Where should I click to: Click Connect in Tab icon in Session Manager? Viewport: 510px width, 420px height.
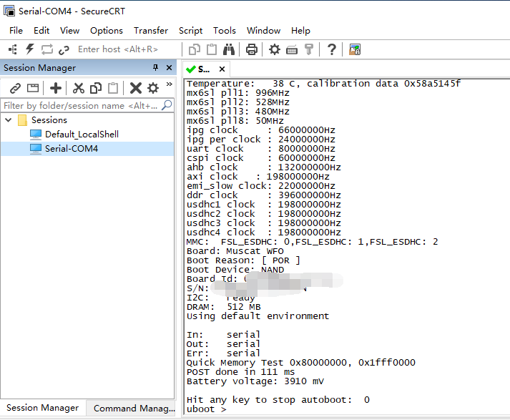tap(33, 88)
